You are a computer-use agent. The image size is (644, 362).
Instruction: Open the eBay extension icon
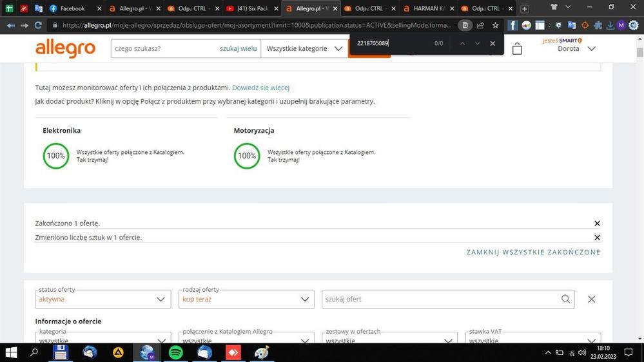coord(526,26)
